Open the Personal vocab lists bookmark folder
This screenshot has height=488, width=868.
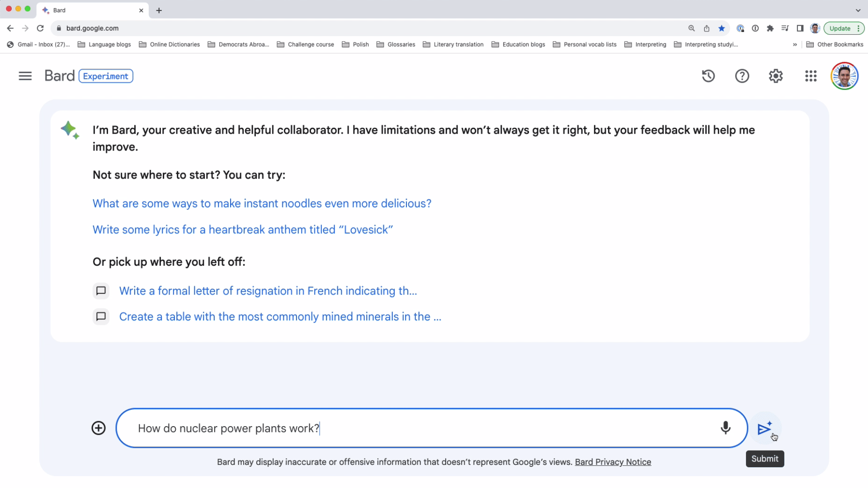coord(585,44)
